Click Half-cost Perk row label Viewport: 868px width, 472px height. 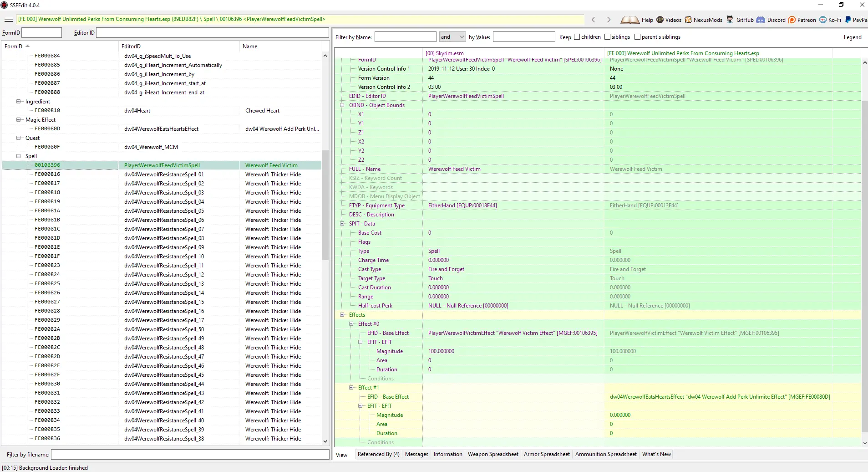point(375,306)
